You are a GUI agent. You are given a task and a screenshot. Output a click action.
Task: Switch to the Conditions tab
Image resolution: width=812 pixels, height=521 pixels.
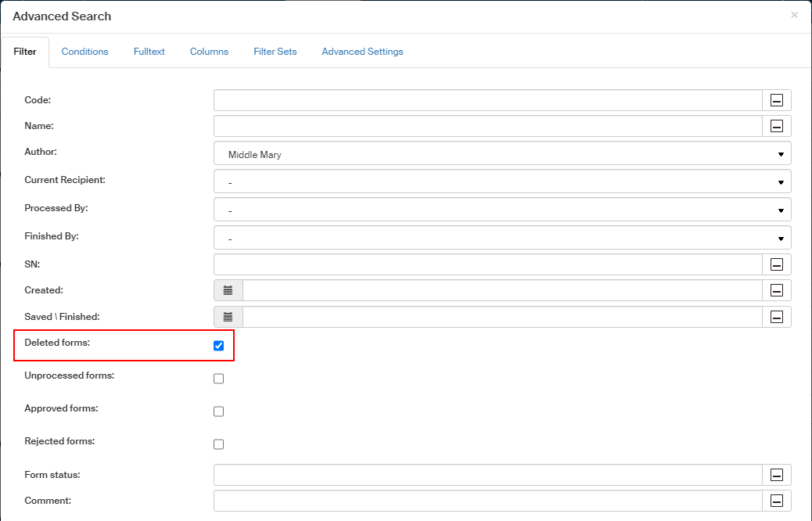(x=84, y=52)
